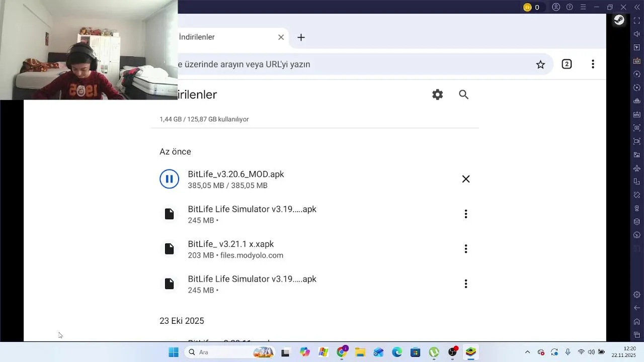644x362 pixels.
Task: Open Chrome's three-dot overflow menu
Action: pyautogui.click(x=593, y=64)
